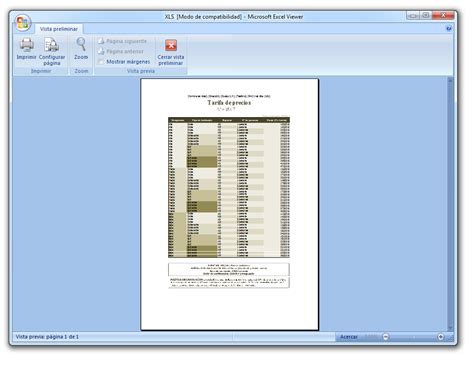The width and height of the screenshot is (474, 367).
Task: Close the Microsoft Excel Viewer window
Action: tap(443, 16)
